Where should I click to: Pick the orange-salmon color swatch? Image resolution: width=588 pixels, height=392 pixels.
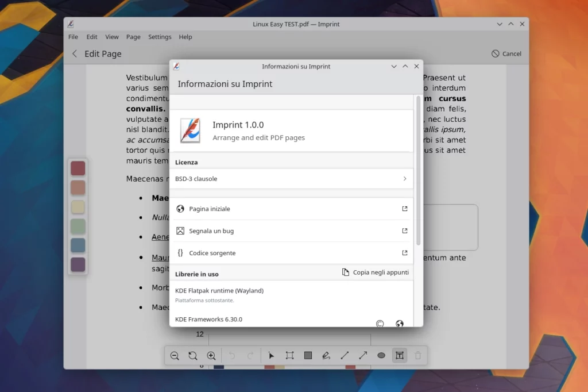[78, 187]
